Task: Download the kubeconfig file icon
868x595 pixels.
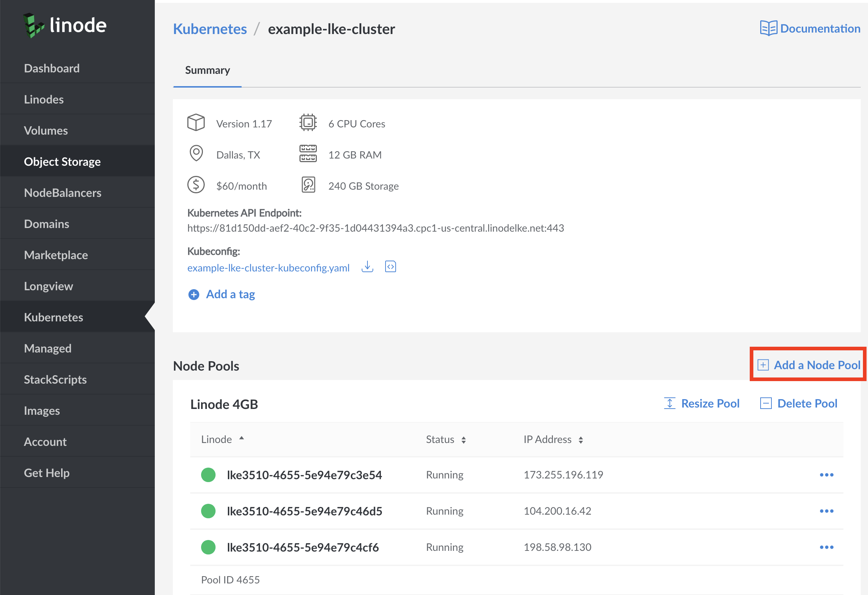Action: pyautogui.click(x=367, y=267)
